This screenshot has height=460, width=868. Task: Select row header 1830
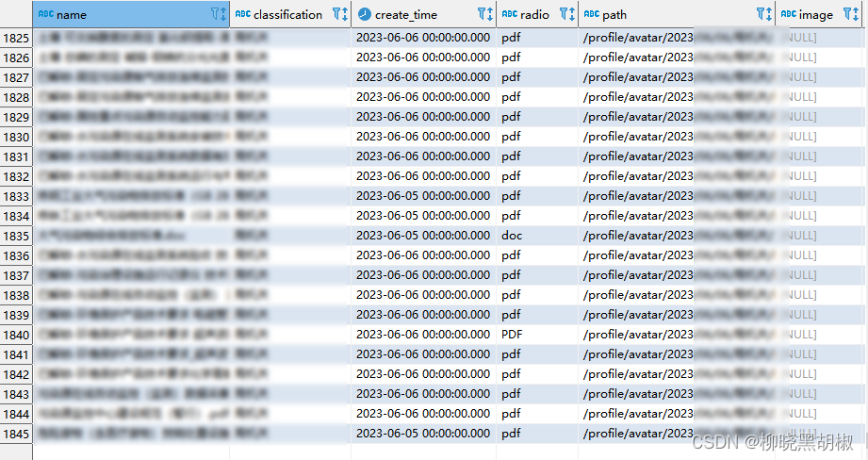[x=16, y=137]
